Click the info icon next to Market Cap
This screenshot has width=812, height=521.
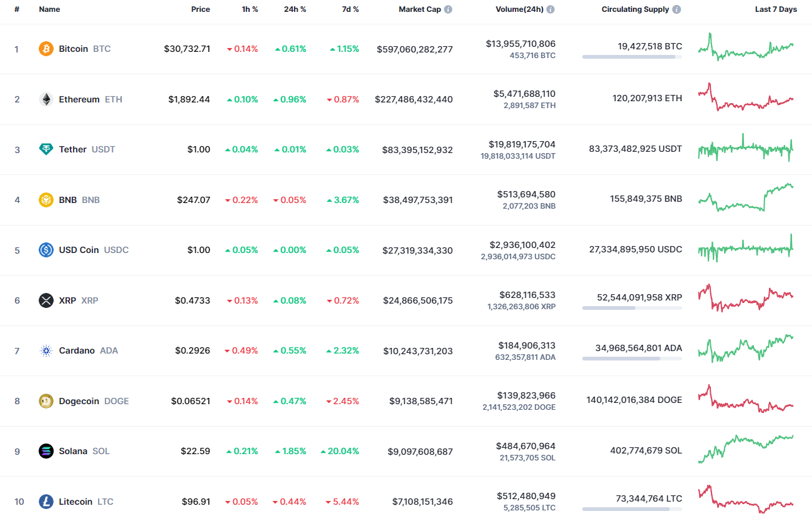[449, 9]
